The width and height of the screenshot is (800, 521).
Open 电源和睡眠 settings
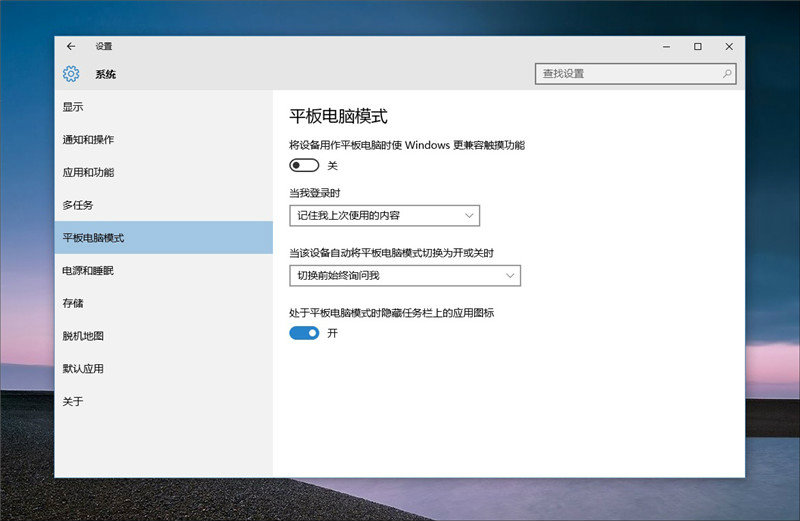tap(88, 271)
